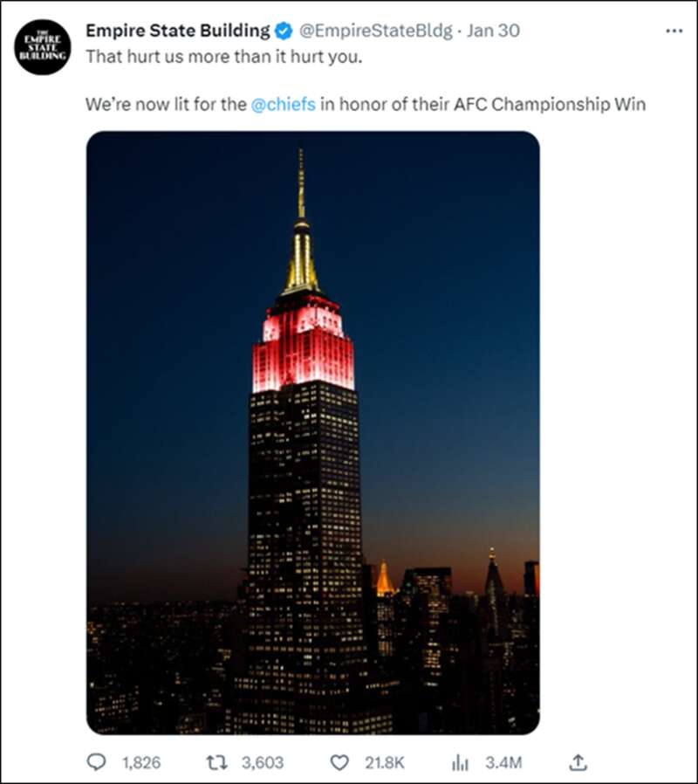Click the Empire State Building display name
The image size is (698, 784).
[x=177, y=31]
